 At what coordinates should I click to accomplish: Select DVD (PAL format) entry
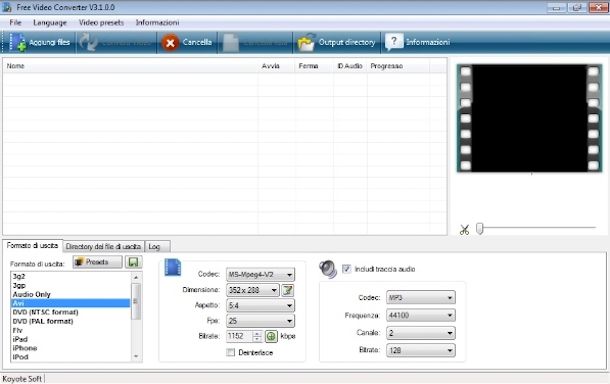(71, 321)
